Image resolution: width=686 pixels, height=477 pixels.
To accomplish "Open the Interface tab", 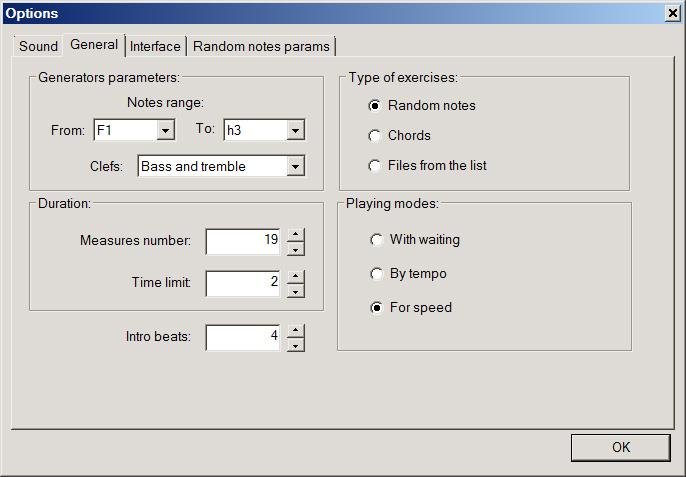I will pos(155,46).
